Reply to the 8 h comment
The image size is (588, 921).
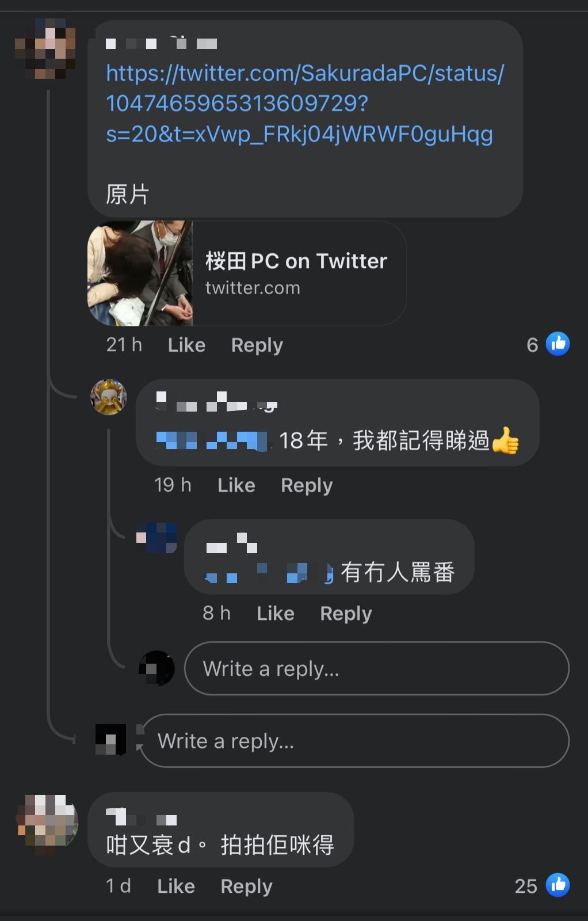[346, 614]
